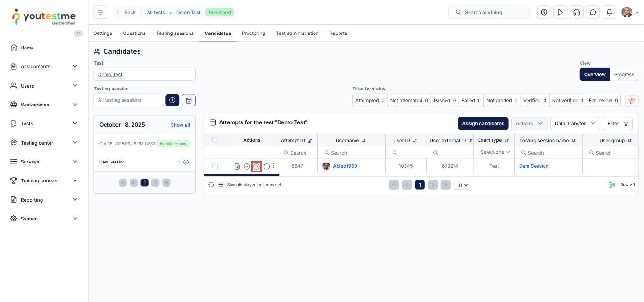Click the play icon in attempt row actions
644x302 pixels.
coord(256,166)
